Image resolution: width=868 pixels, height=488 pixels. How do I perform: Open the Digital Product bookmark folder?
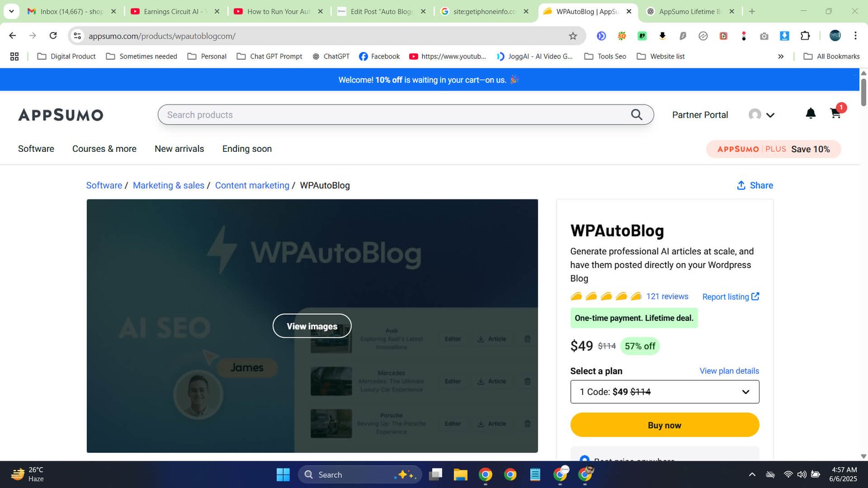(x=66, y=56)
